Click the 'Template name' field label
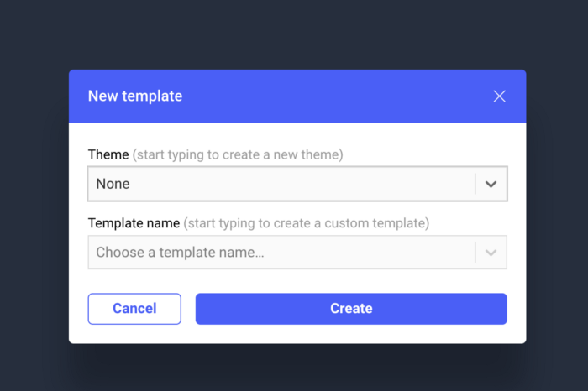Viewport: 588px width, 391px height. coord(134,223)
